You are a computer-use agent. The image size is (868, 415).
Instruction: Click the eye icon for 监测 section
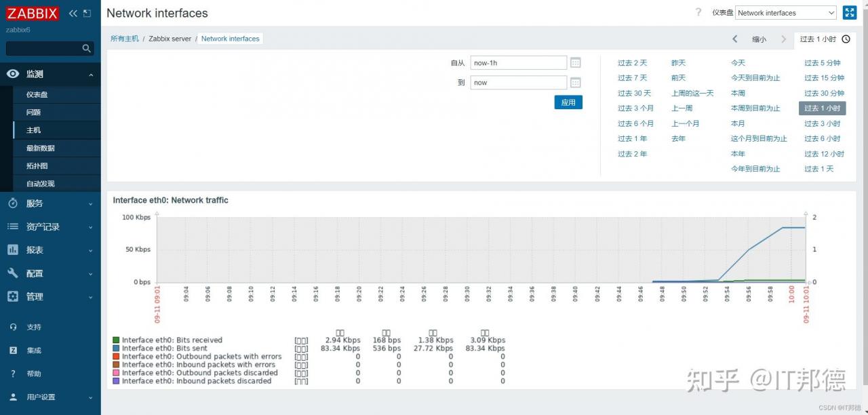tap(13, 74)
